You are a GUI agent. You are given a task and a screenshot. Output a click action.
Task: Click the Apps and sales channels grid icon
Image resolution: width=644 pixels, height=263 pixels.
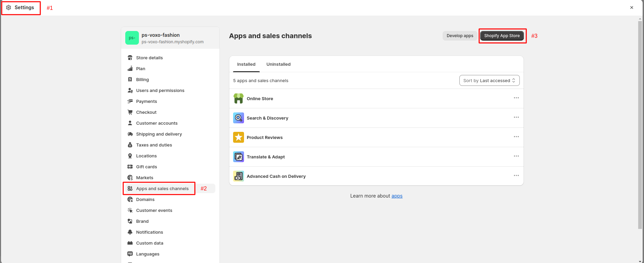pyautogui.click(x=130, y=188)
